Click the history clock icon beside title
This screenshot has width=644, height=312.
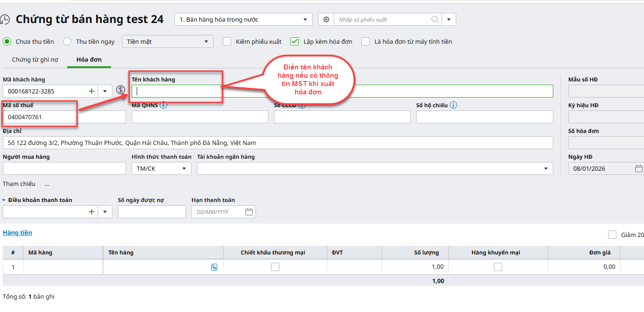[x=5, y=19]
